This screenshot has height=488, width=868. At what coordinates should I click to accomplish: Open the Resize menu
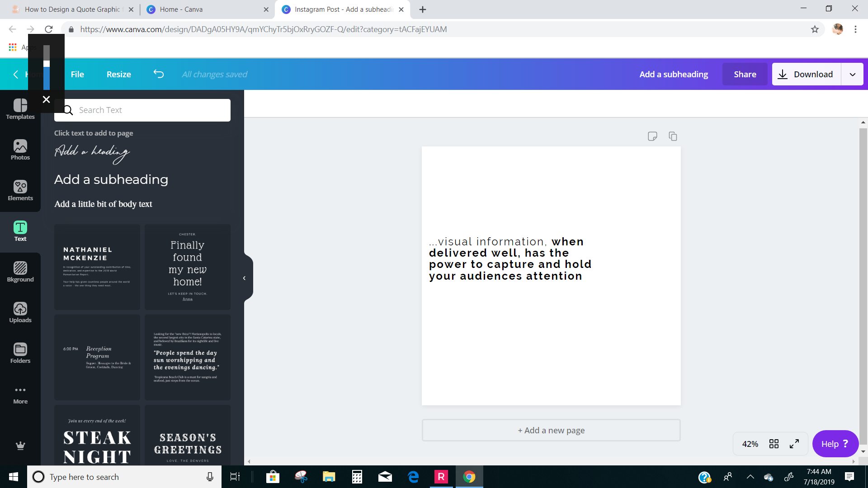point(119,75)
